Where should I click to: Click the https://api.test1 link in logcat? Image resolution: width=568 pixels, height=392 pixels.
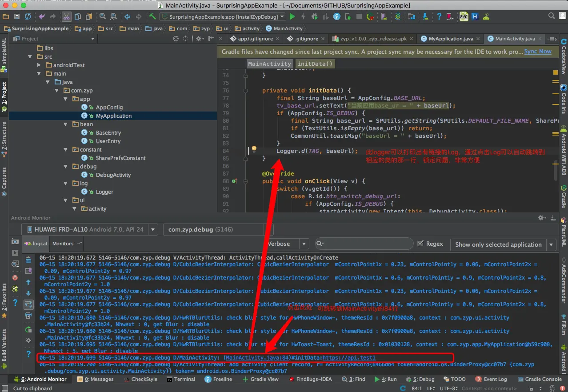tap(349, 358)
